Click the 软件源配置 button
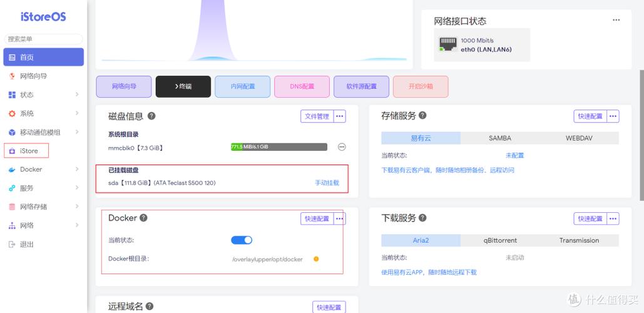Image resolution: width=644 pixels, height=313 pixels. (x=362, y=86)
